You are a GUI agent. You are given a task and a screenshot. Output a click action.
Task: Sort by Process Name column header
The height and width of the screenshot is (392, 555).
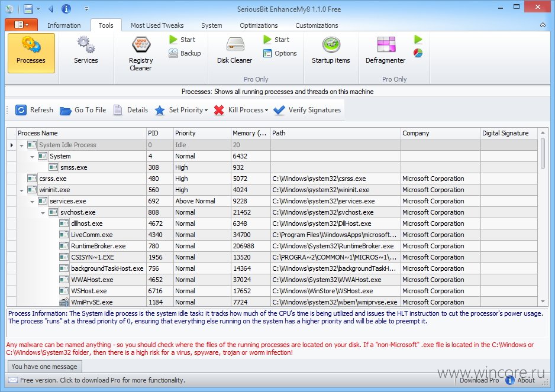click(x=82, y=133)
